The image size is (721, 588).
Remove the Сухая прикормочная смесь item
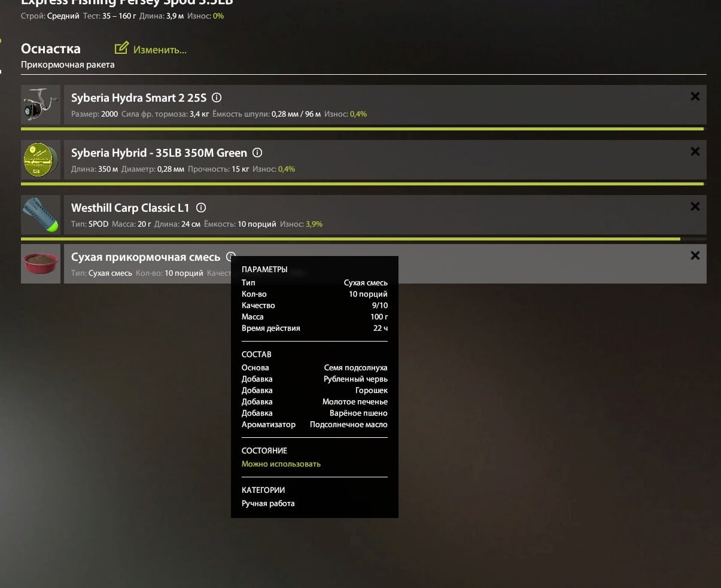695,255
